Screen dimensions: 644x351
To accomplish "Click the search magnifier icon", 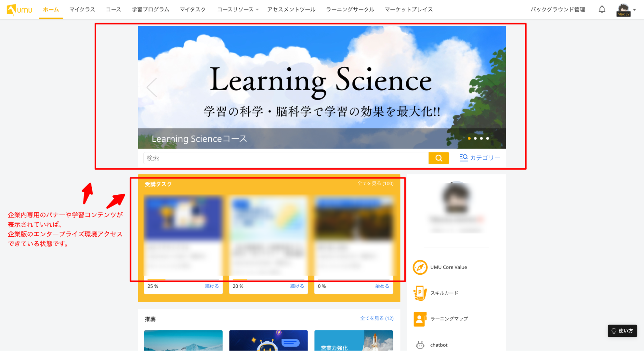I will 438,158.
